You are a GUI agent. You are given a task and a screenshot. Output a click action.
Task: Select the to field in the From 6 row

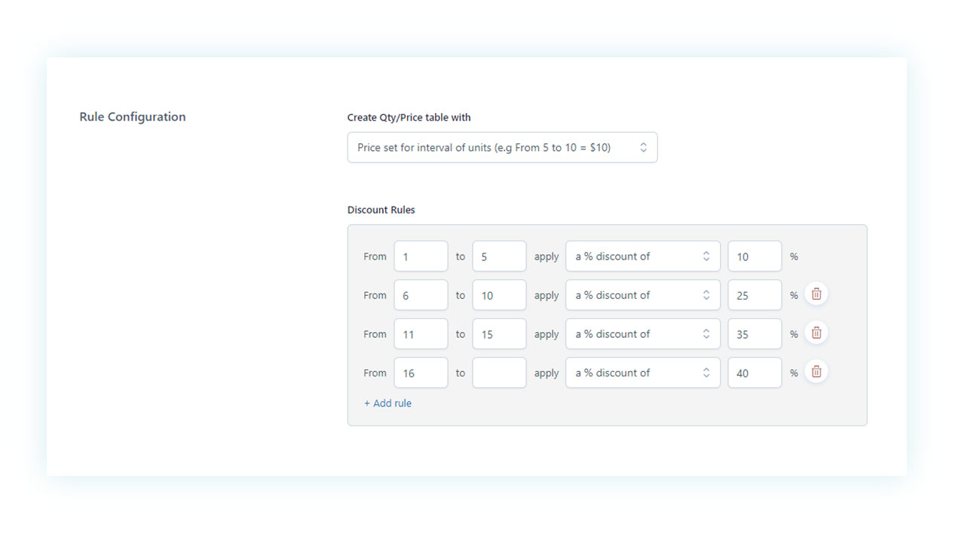point(499,295)
